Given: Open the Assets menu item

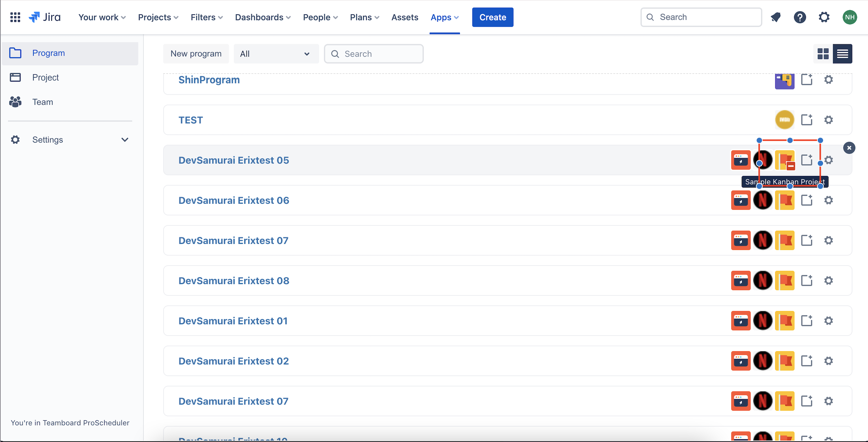Looking at the screenshot, I should [x=405, y=17].
